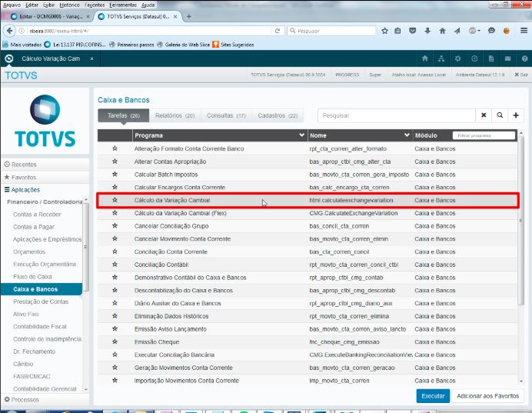This screenshot has height=413, width=532.
Task: Switch to the Consultas tab
Action: 226,115
